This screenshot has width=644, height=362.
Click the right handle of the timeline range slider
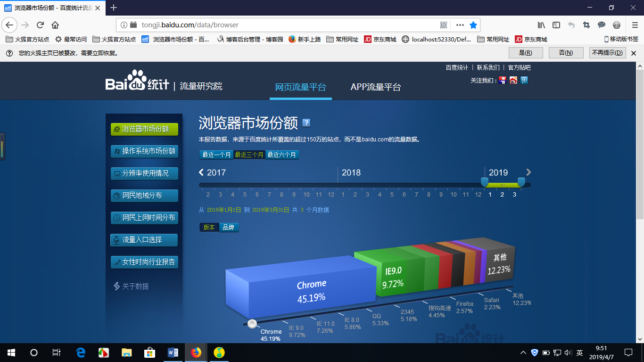521,182
